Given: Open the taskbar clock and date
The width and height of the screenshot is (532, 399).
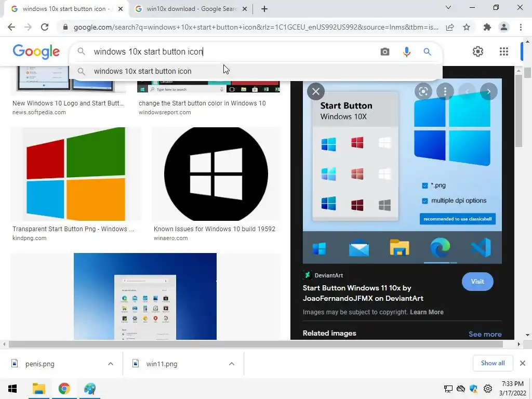Looking at the screenshot, I should click(513, 389).
